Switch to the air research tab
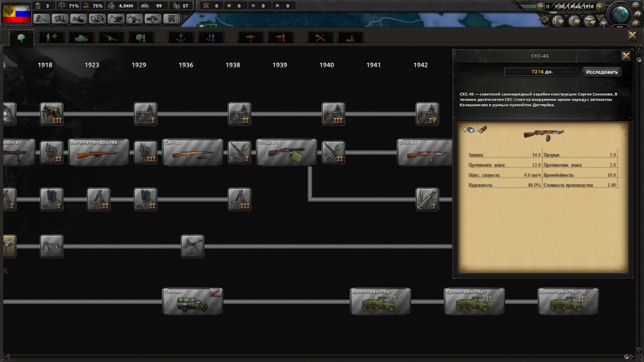The width and height of the screenshot is (644, 362). click(250, 37)
